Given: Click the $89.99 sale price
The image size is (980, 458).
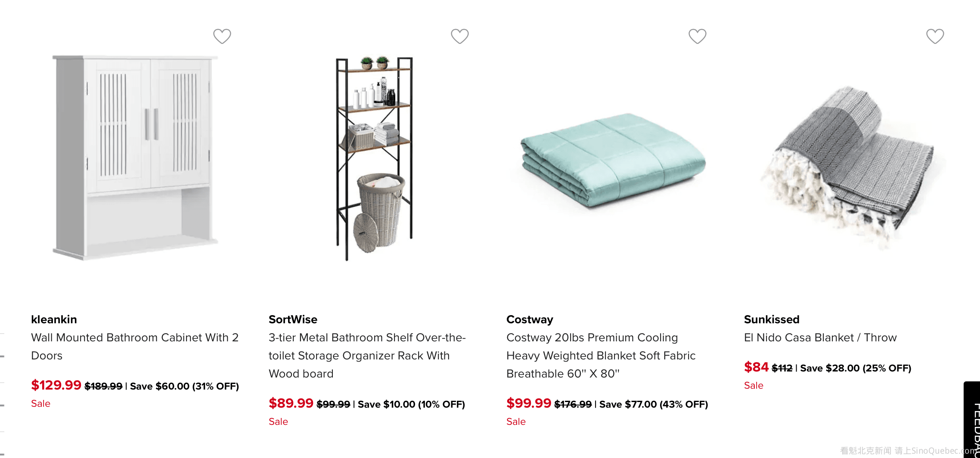Looking at the screenshot, I should [x=291, y=403].
